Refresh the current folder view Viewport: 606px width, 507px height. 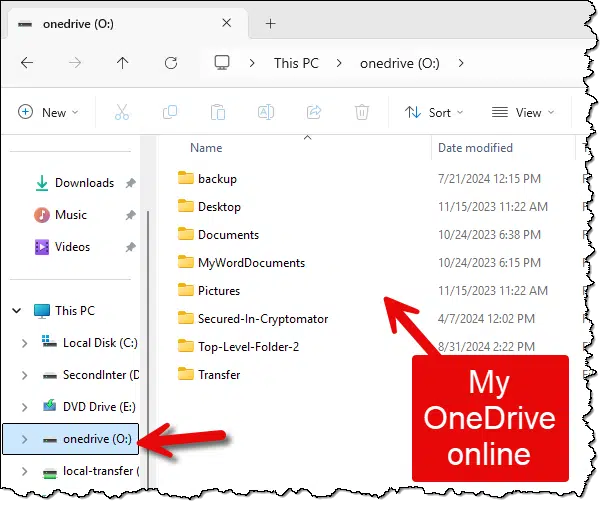click(x=171, y=63)
